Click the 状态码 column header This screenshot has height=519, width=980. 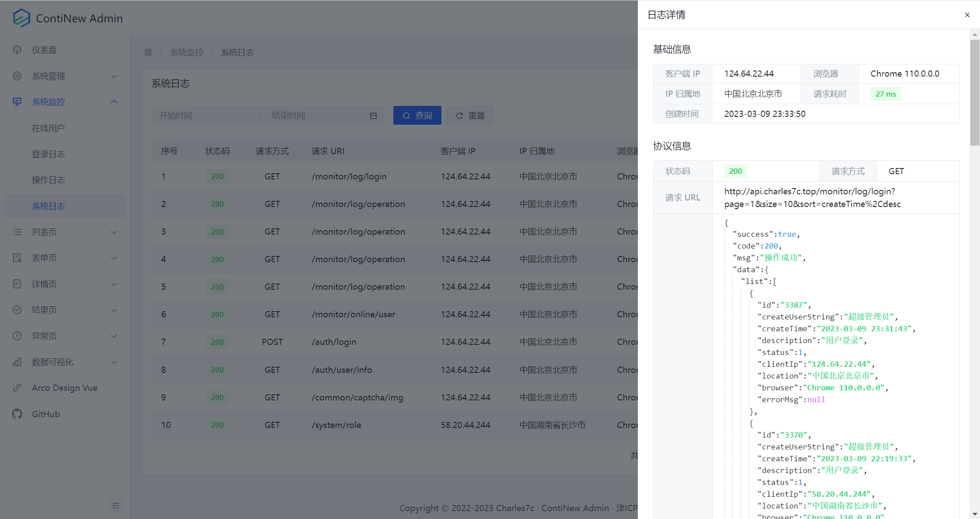tap(217, 151)
